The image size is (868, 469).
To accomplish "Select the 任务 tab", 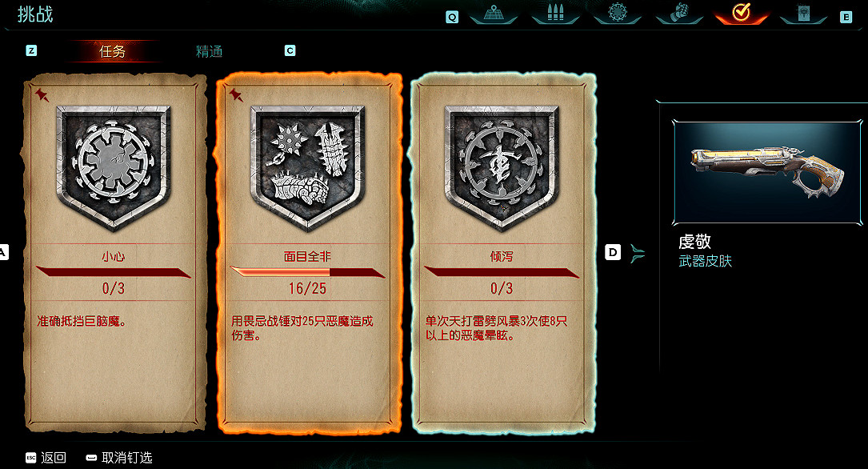I will pyautogui.click(x=112, y=51).
